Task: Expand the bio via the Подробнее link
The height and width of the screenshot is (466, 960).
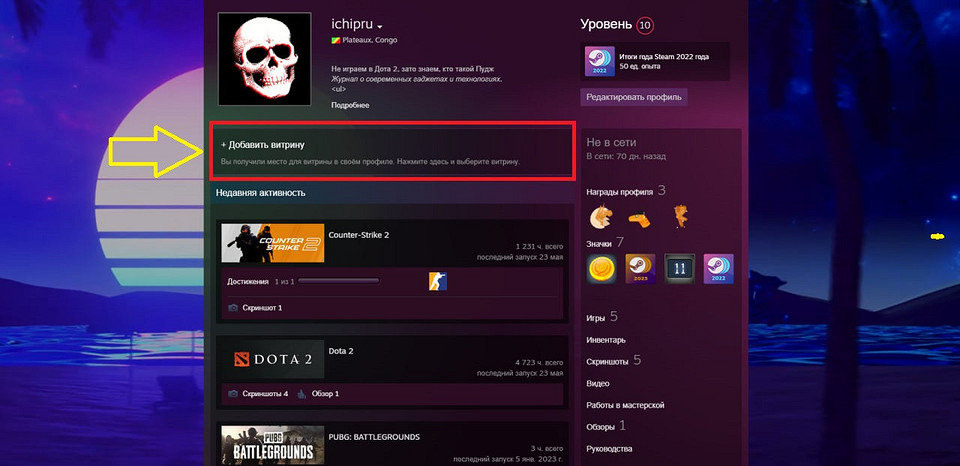Action: click(x=350, y=105)
